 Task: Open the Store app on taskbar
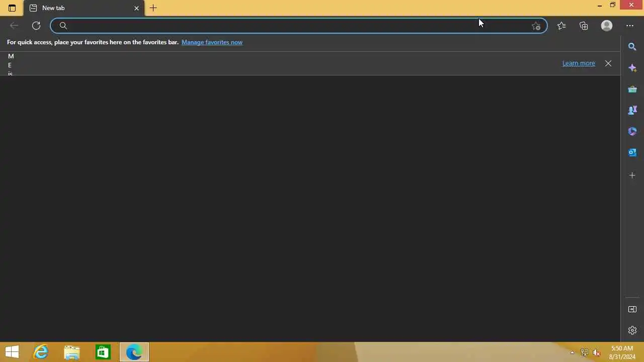(x=103, y=352)
